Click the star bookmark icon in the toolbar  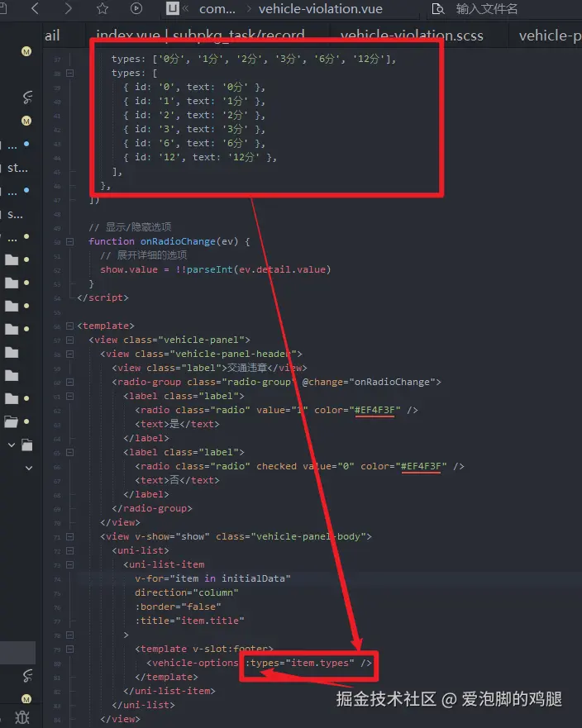coord(103,8)
